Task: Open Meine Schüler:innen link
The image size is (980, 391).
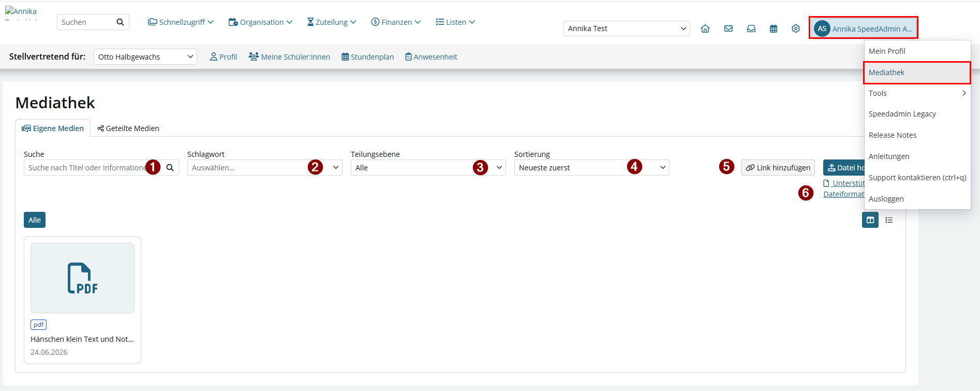Action: 289,57
